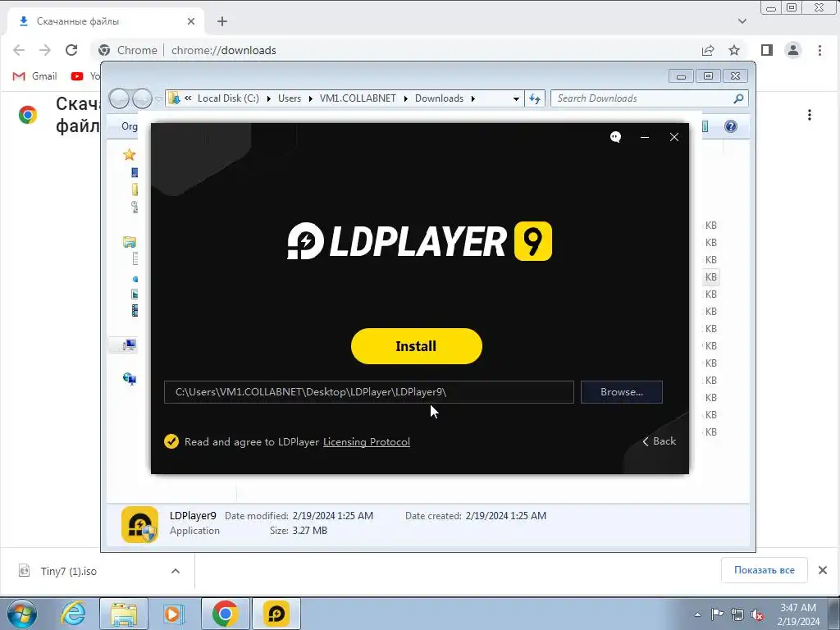Click the Explorer back navigation button
This screenshot has width=840, height=630.
[119, 98]
